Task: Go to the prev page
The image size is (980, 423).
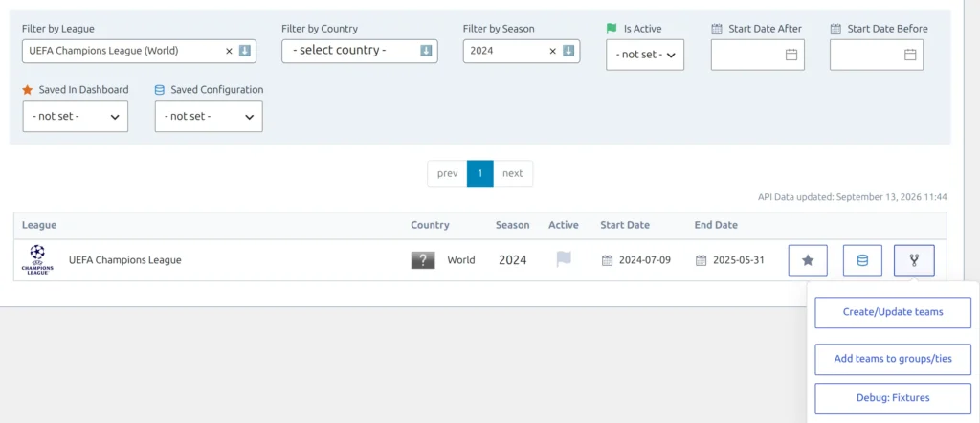Action: coord(448,174)
